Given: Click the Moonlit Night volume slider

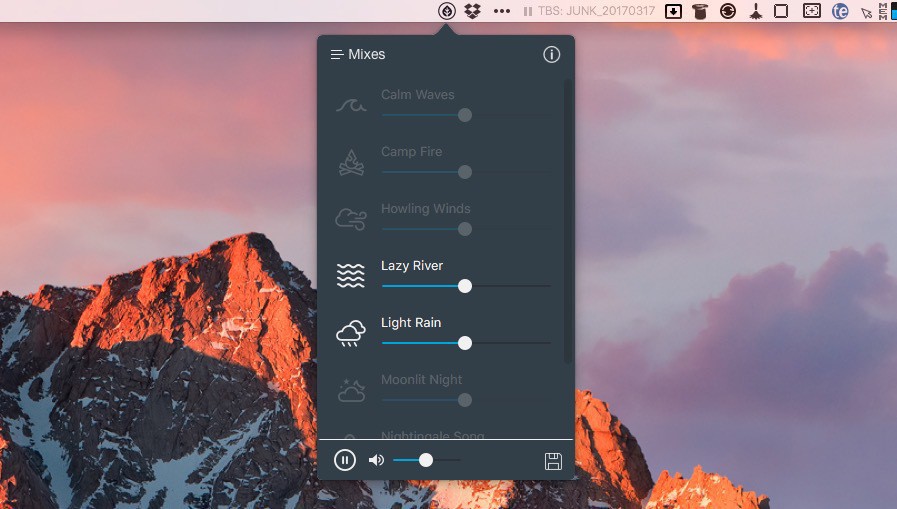Looking at the screenshot, I should 466,400.
